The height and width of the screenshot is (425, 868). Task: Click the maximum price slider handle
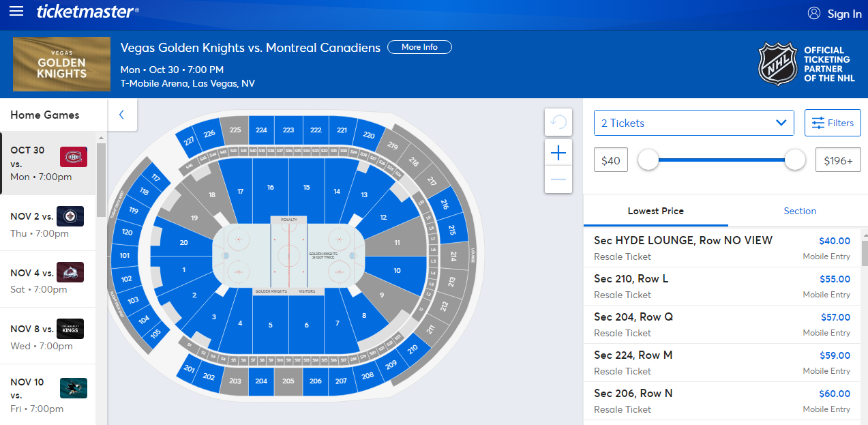coord(795,160)
